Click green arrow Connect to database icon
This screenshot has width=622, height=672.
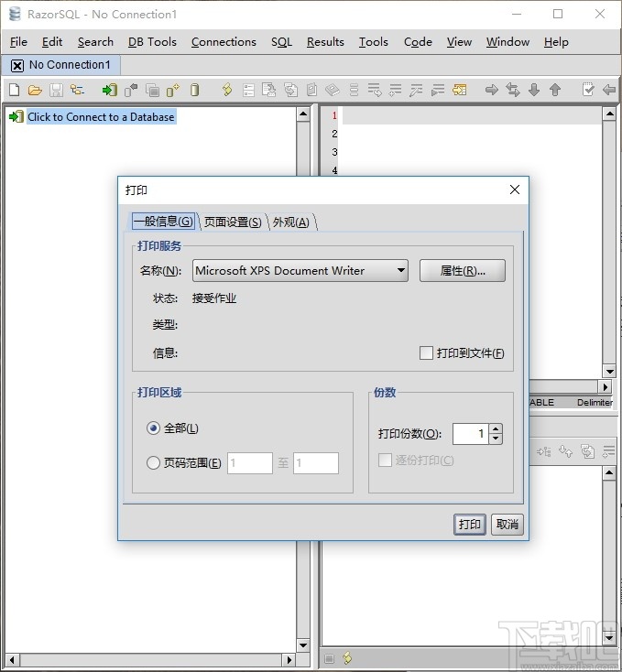click(x=109, y=90)
